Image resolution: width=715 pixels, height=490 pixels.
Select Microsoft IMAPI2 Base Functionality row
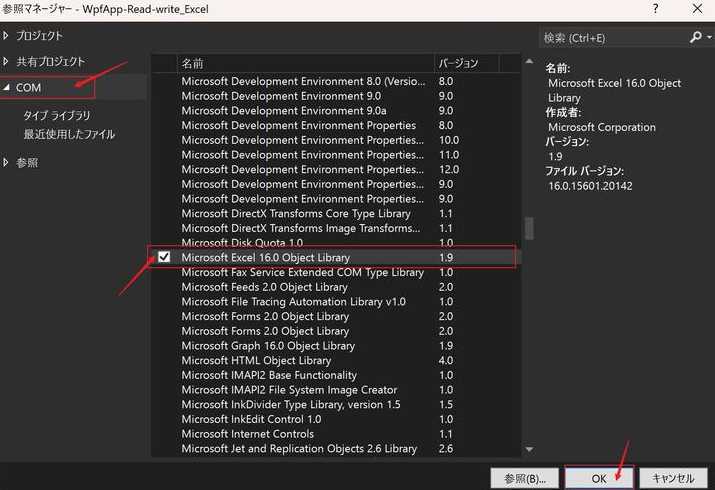(335, 375)
